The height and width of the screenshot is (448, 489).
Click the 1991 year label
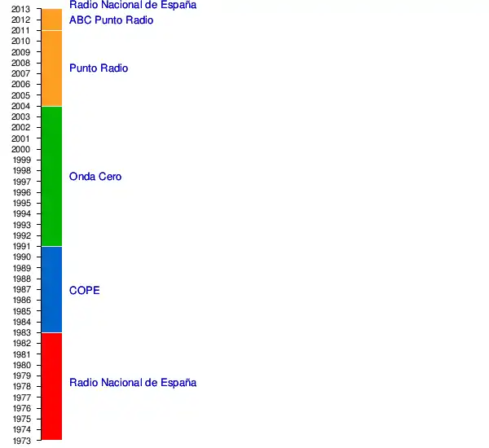[22, 247]
